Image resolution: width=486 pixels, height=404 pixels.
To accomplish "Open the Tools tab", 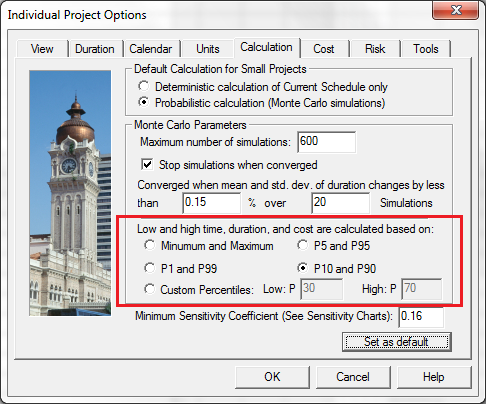I will 426,49.
